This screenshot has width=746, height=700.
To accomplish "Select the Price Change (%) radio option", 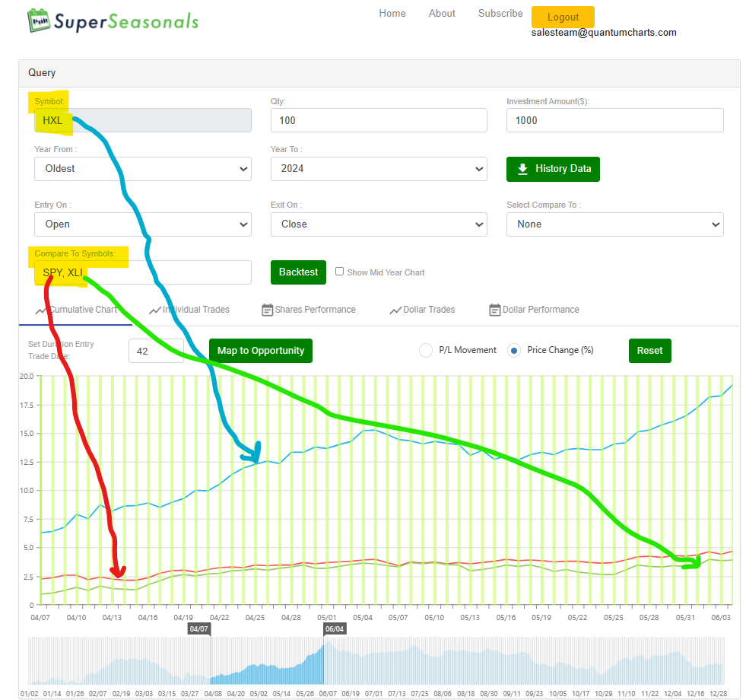I will (514, 351).
